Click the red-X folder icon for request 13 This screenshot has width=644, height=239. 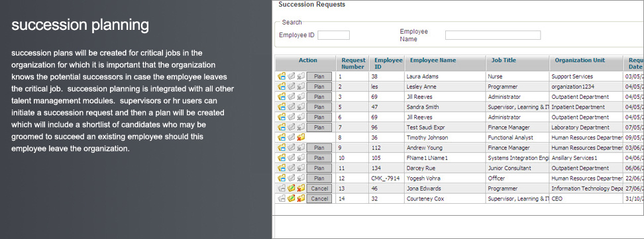pyautogui.click(x=301, y=189)
